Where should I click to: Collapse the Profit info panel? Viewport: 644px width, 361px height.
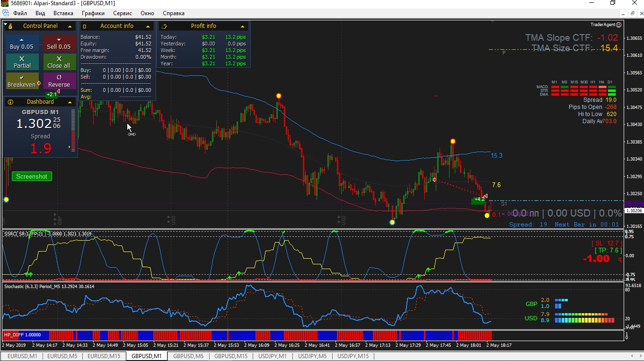pyautogui.click(x=243, y=26)
